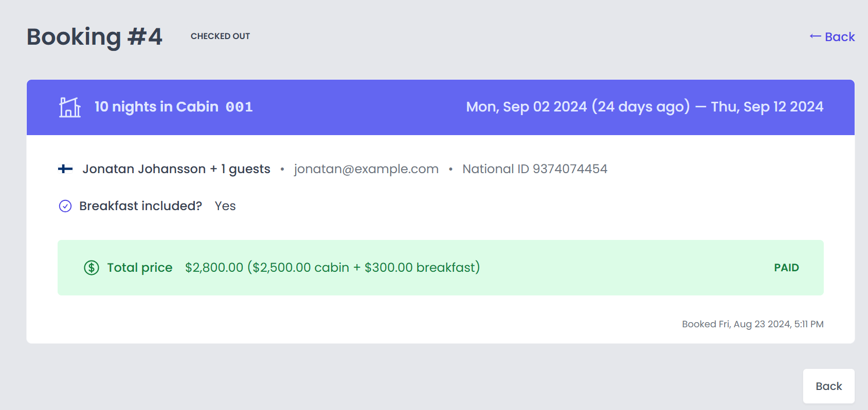
Task: Click the jonatan@example.com email
Action: point(366,169)
